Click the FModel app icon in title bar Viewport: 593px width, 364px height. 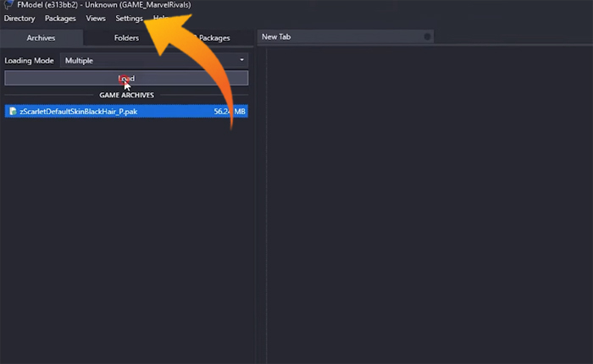(x=8, y=5)
